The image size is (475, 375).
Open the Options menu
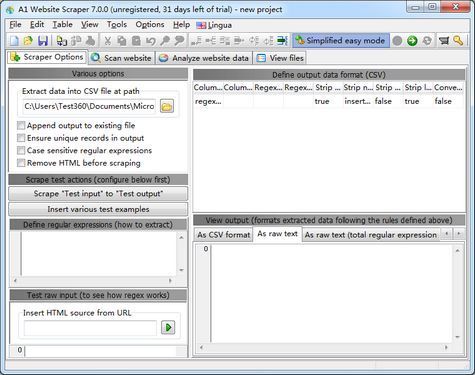(150, 25)
